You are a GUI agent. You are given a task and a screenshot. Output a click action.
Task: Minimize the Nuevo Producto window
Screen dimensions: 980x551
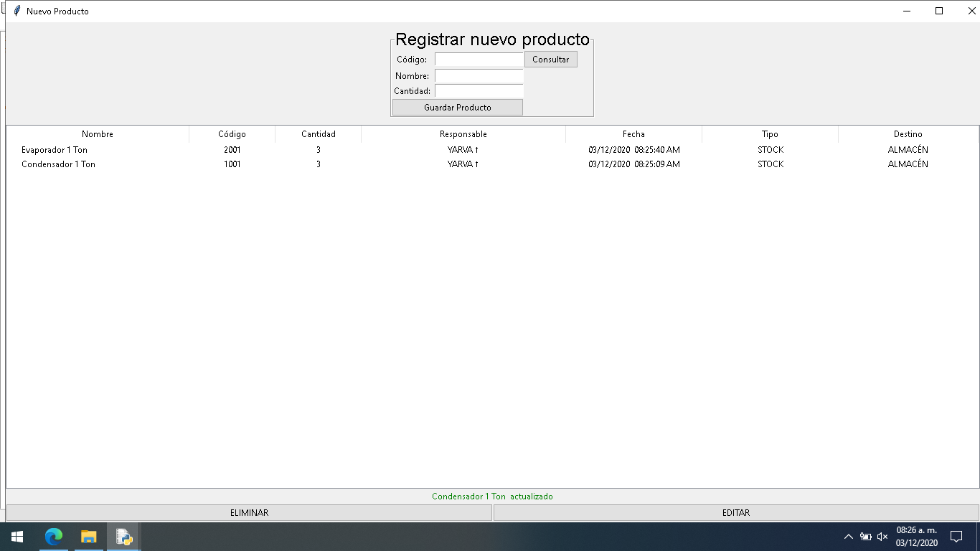point(907,11)
